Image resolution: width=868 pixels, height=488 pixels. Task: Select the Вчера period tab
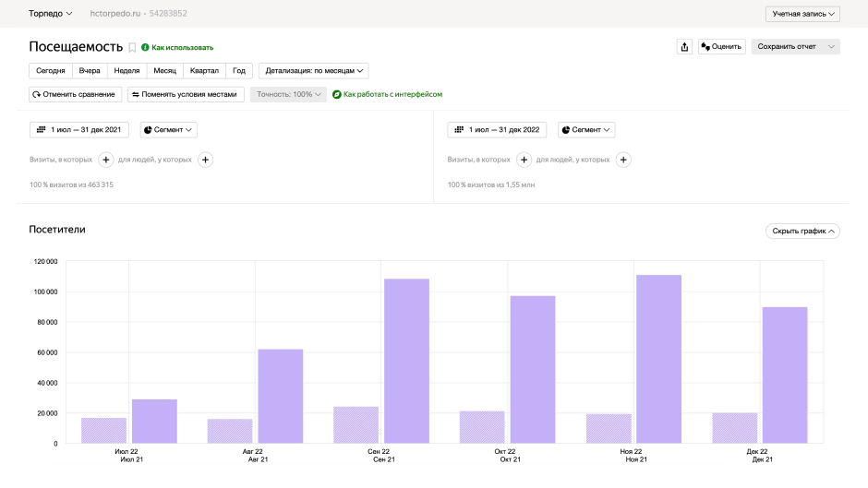click(90, 71)
